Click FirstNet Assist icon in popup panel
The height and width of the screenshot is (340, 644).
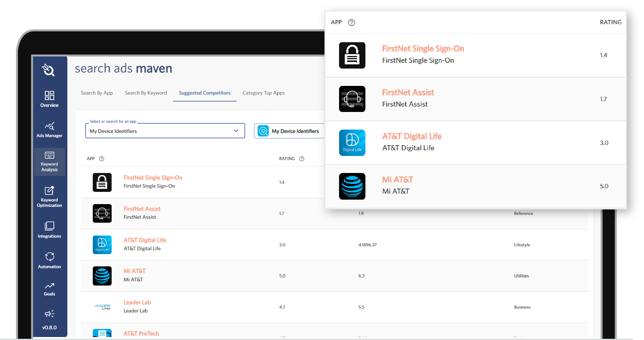(352, 99)
